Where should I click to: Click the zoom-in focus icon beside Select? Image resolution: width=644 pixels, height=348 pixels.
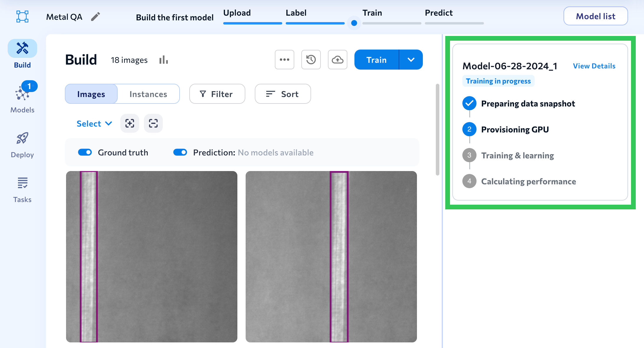coord(130,123)
